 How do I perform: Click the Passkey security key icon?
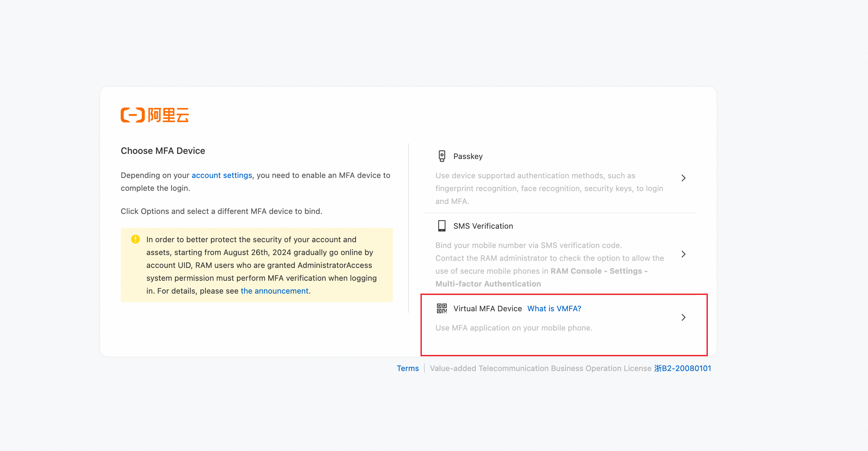[442, 156]
